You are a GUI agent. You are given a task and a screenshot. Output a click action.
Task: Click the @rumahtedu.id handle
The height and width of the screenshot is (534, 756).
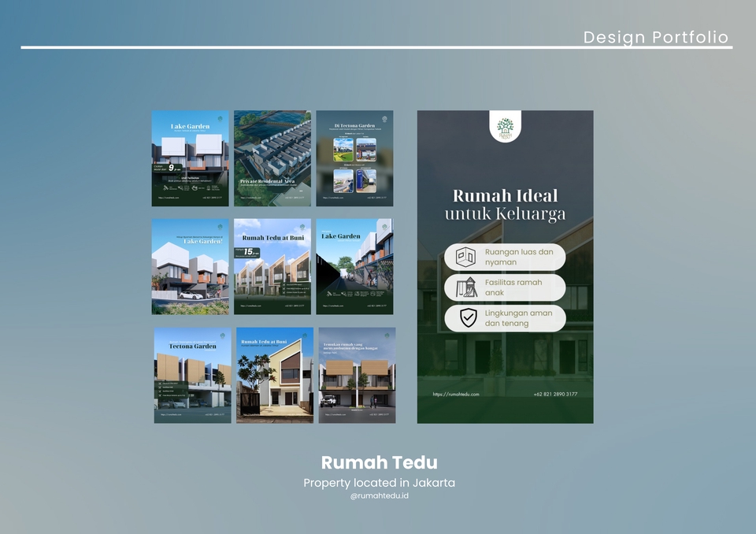380,496
